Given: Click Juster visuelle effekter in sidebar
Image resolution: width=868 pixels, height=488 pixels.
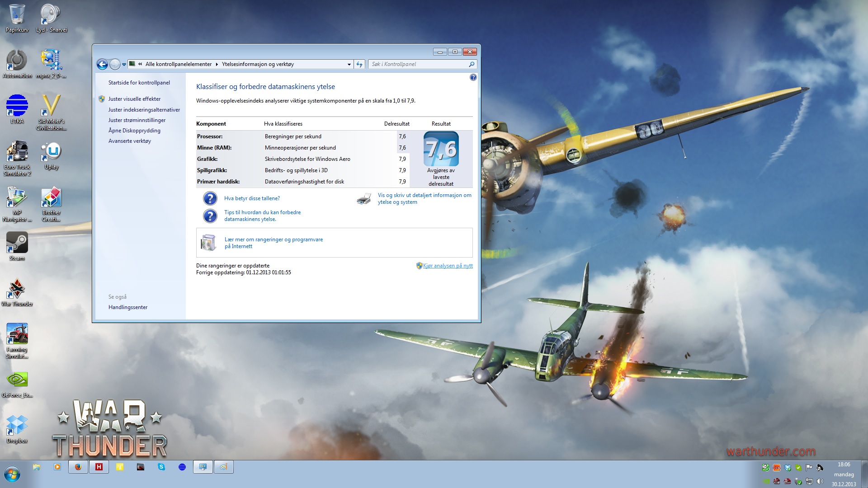Looking at the screenshot, I should click(134, 99).
